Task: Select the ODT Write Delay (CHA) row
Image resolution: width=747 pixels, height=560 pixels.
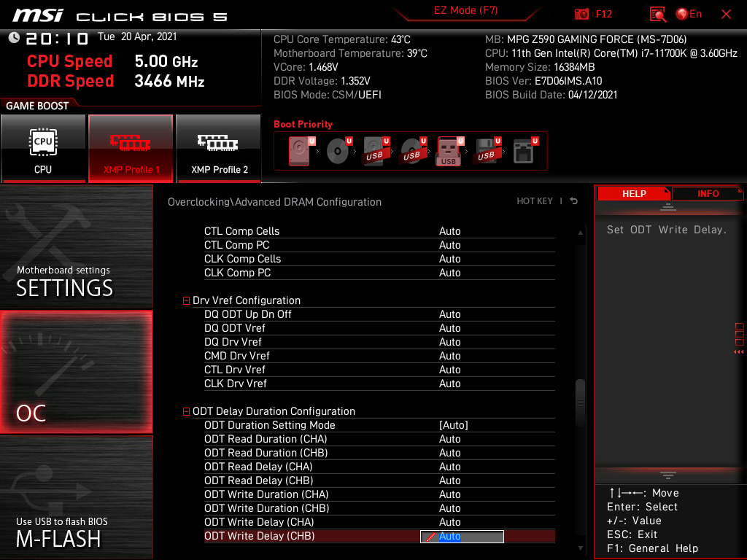Action: coord(379,522)
